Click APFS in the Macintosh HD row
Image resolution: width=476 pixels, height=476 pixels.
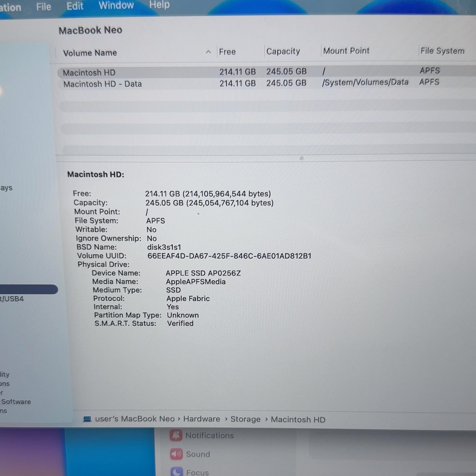[430, 70]
